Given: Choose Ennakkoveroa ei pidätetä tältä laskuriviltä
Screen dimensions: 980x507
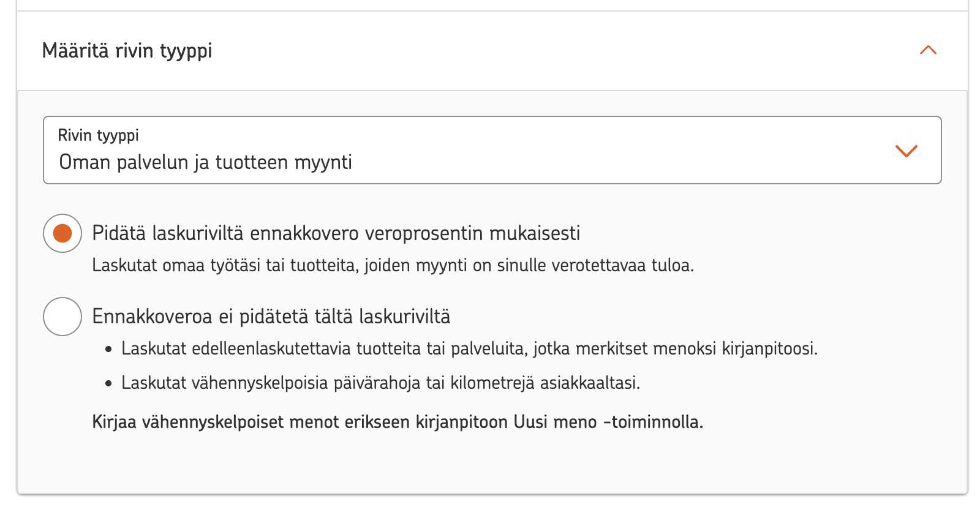Looking at the screenshot, I should tap(61, 317).
